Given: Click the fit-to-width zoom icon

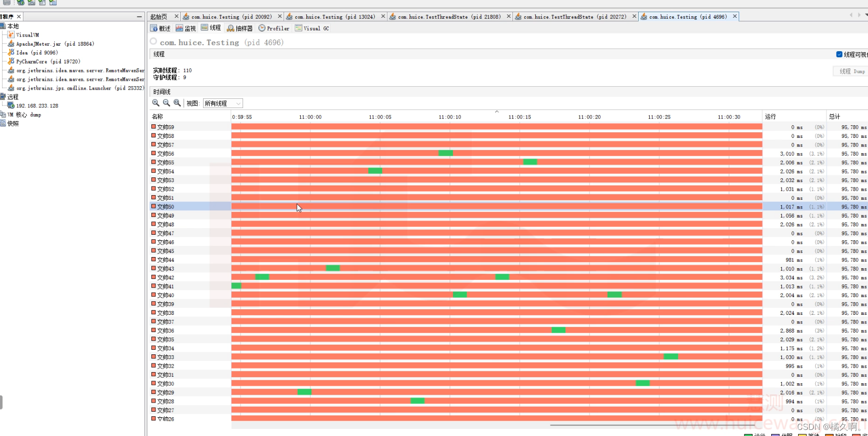Looking at the screenshot, I should (x=177, y=103).
